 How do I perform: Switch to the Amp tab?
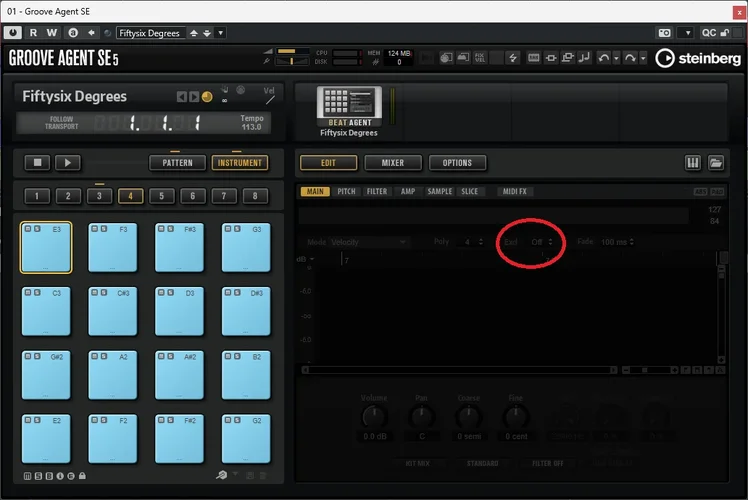point(408,191)
